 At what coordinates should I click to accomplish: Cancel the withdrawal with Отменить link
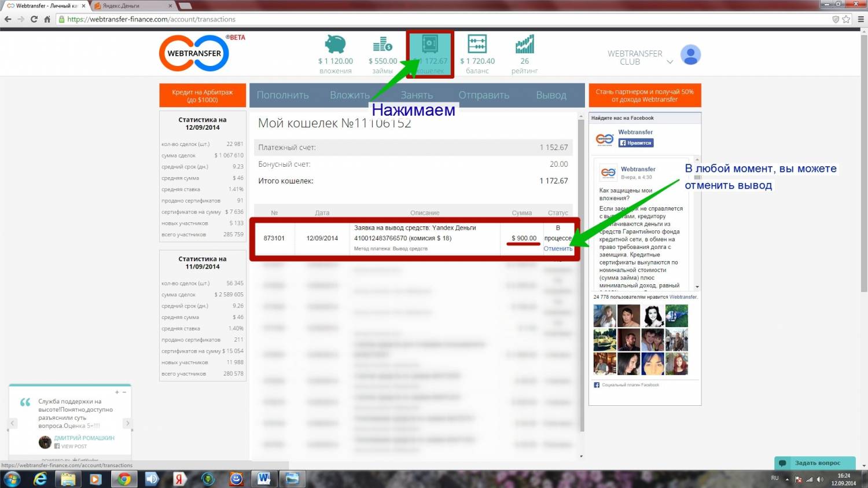(557, 248)
